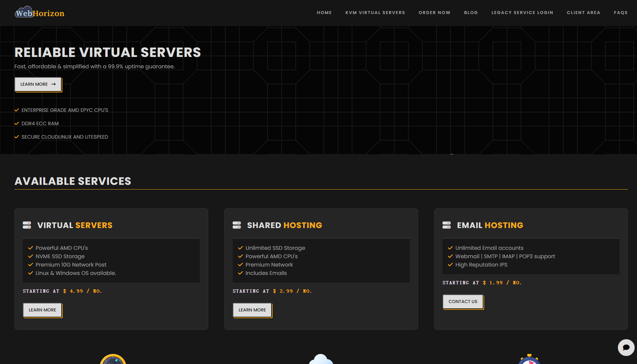Open the live chat bubble
The width and height of the screenshot is (637, 364).
[626, 347]
